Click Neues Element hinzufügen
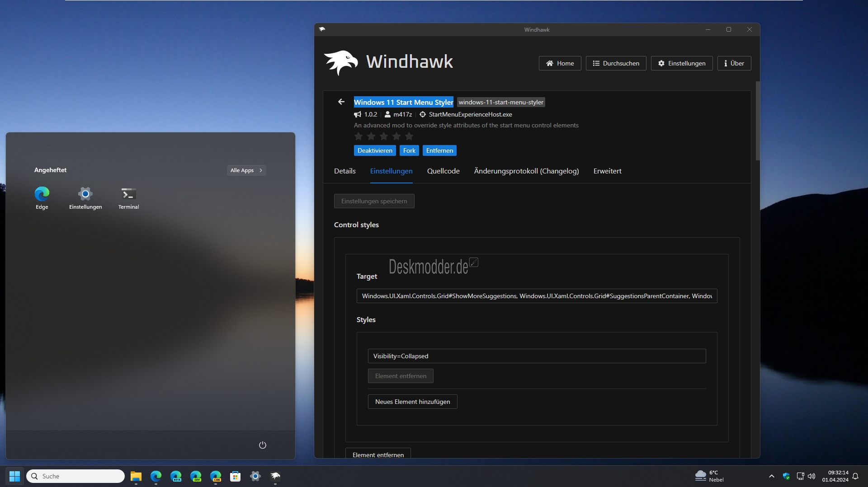The width and height of the screenshot is (868, 487). 412,402
